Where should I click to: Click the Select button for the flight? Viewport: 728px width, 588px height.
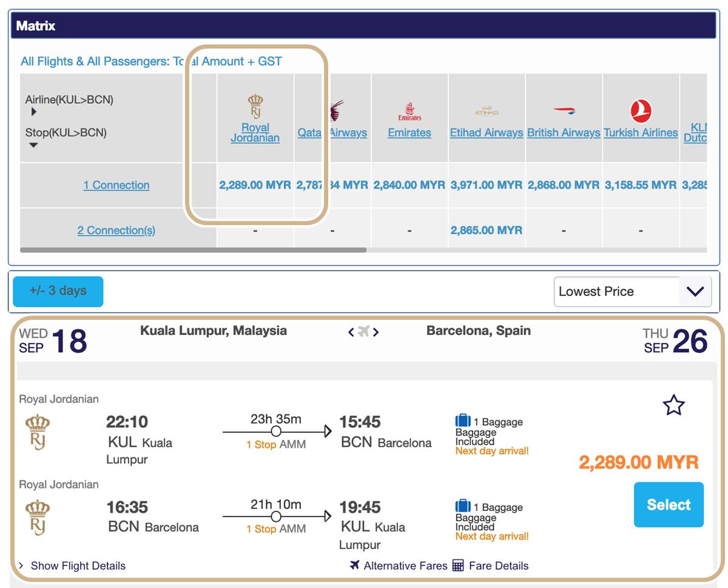coord(669,505)
